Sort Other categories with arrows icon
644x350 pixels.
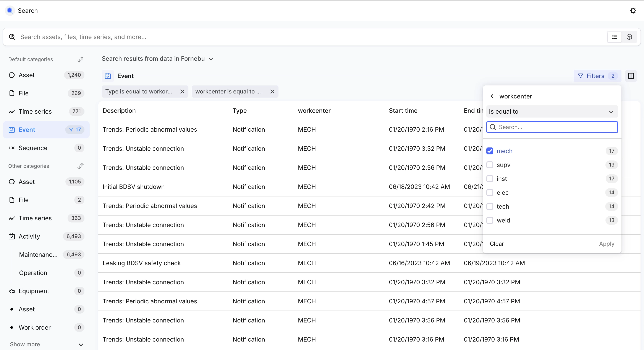point(80,166)
